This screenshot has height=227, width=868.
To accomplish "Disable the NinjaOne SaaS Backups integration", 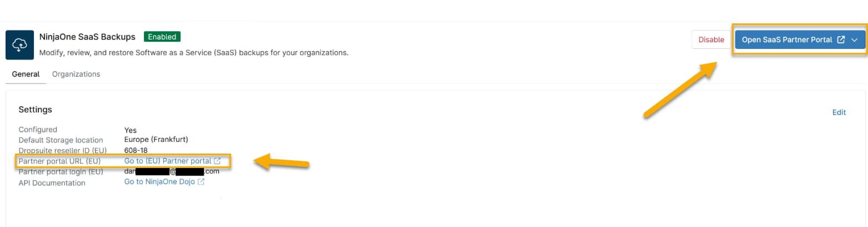I will 711,40.
